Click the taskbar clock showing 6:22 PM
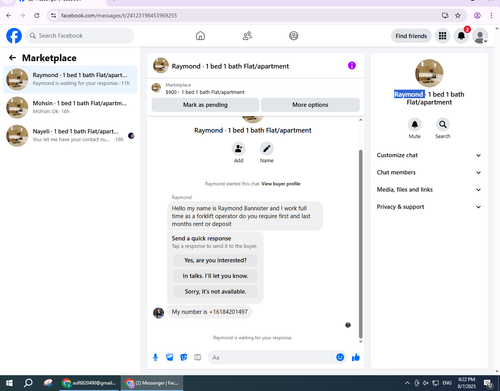The height and width of the screenshot is (391, 500). click(x=467, y=383)
